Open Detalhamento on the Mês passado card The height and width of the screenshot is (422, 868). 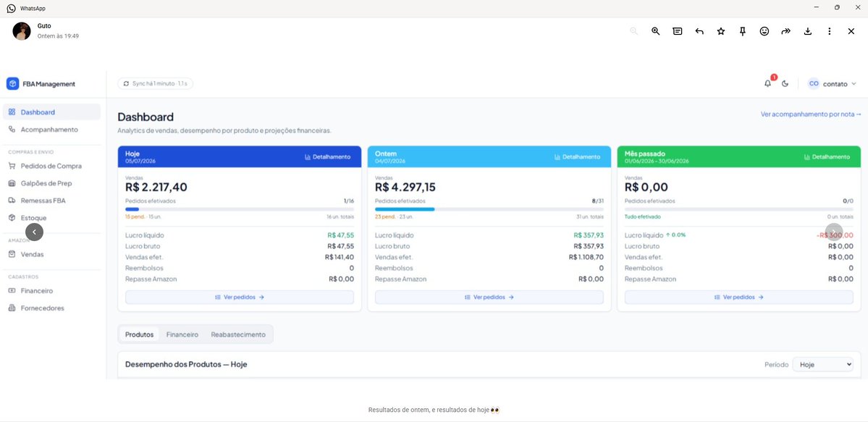(827, 157)
